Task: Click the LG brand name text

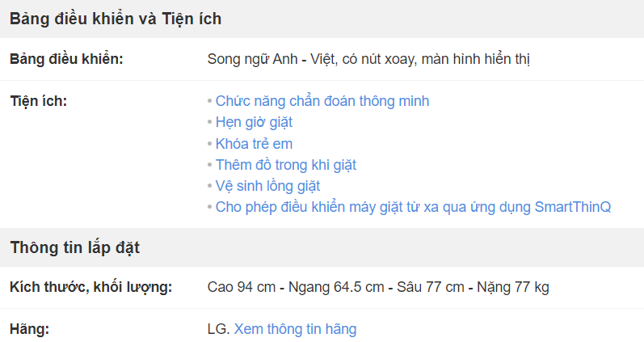Action: [x=218, y=329]
